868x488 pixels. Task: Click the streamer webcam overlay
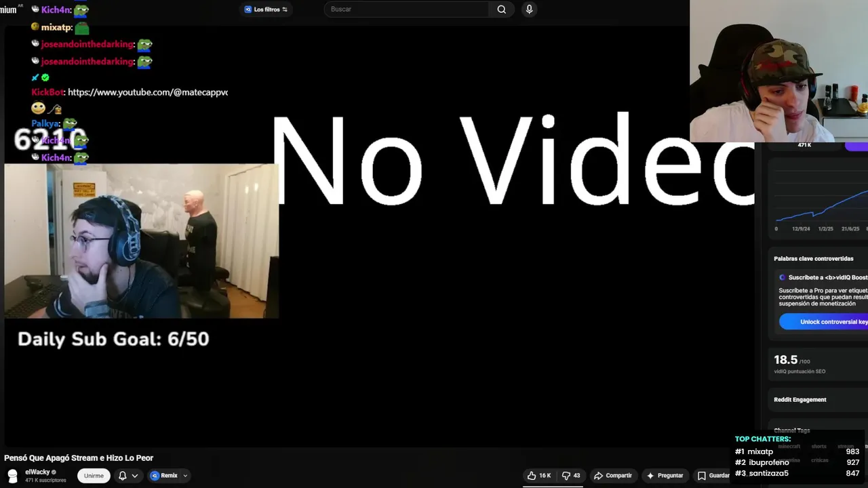pos(778,71)
